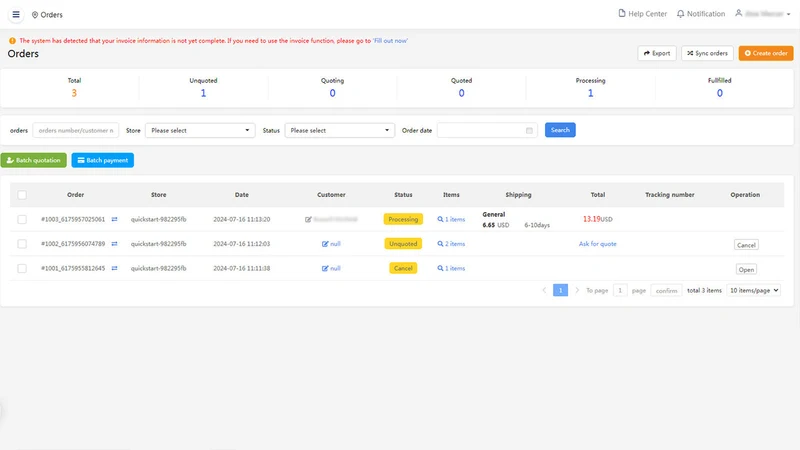Open the Store dropdown
This screenshot has width=800, height=450.
tap(200, 131)
